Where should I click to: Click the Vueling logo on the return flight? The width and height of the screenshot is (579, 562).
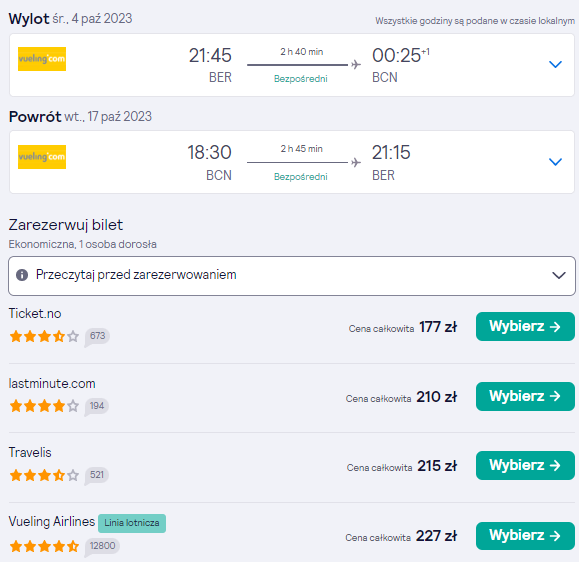(x=42, y=157)
